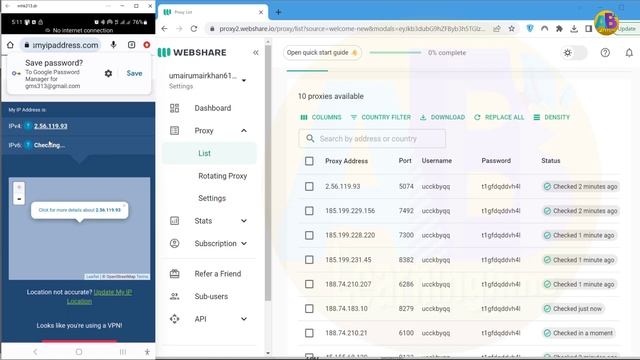The width and height of the screenshot is (640, 360).
Task: Go back in the browser
Action: [x=164, y=29]
